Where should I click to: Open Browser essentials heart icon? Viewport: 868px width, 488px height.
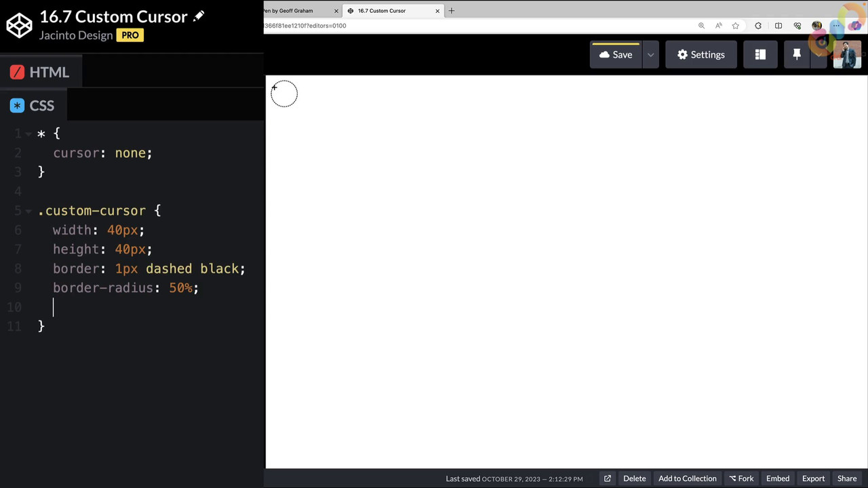click(x=797, y=26)
